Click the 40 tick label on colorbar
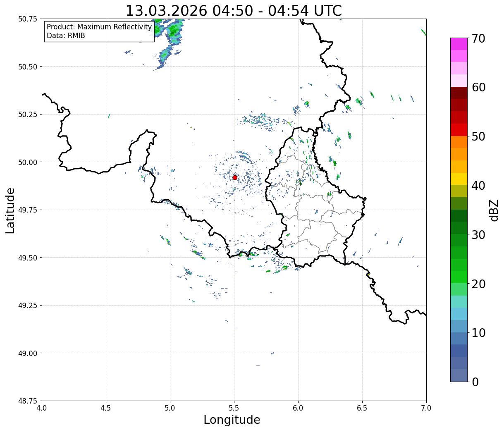The height and width of the screenshot is (430, 504). pyautogui.click(x=478, y=186)
